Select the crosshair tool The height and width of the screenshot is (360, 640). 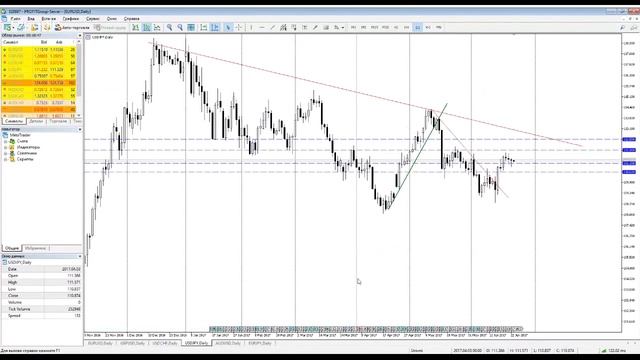pos(239,27)
